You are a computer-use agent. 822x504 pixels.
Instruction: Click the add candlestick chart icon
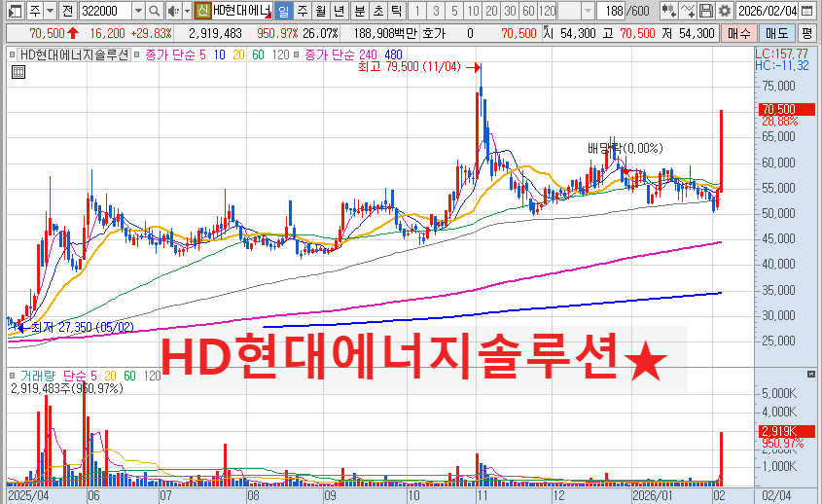(668, 11)
